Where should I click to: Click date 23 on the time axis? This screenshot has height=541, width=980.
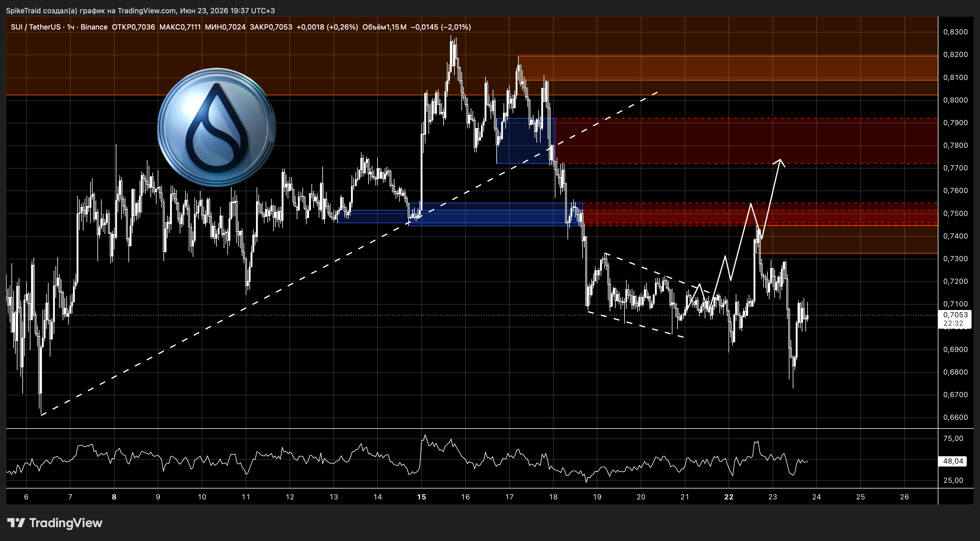pos(773,497)
